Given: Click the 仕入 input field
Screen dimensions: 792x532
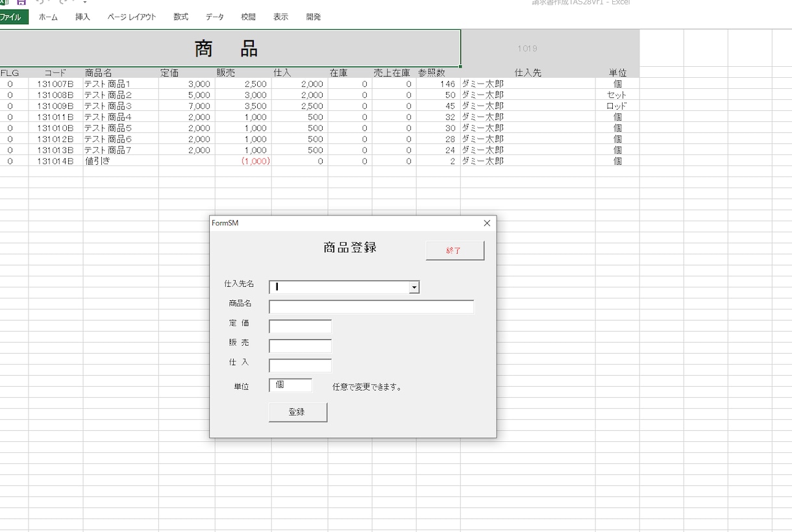Looking at the screenshot, I should click(301, 365).
